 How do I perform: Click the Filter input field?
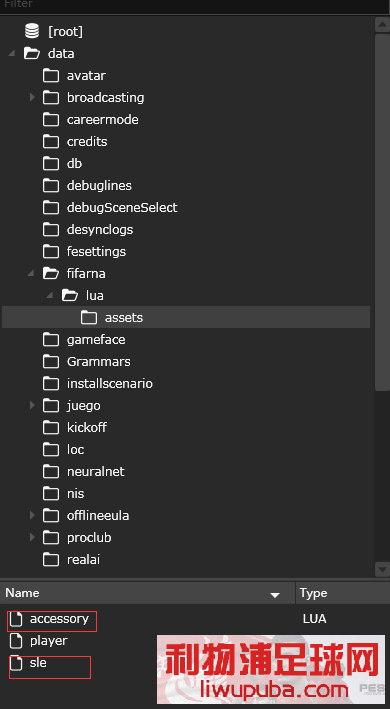point(195,5)
